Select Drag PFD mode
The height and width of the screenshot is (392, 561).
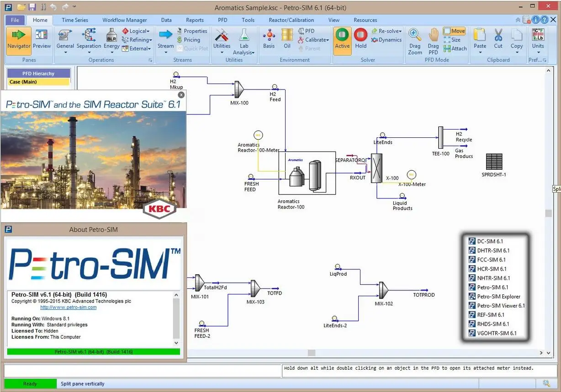point(433,41)
